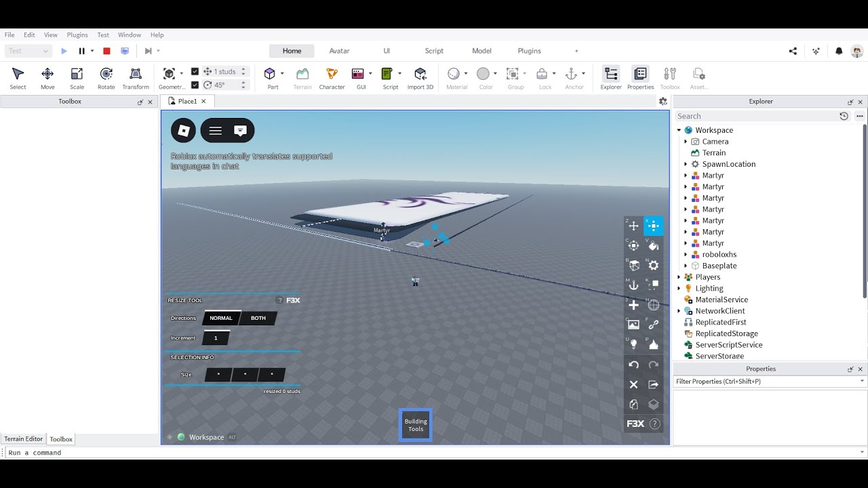Select ReplicatedStorage in the Explorer

click(x=726, y=333)
